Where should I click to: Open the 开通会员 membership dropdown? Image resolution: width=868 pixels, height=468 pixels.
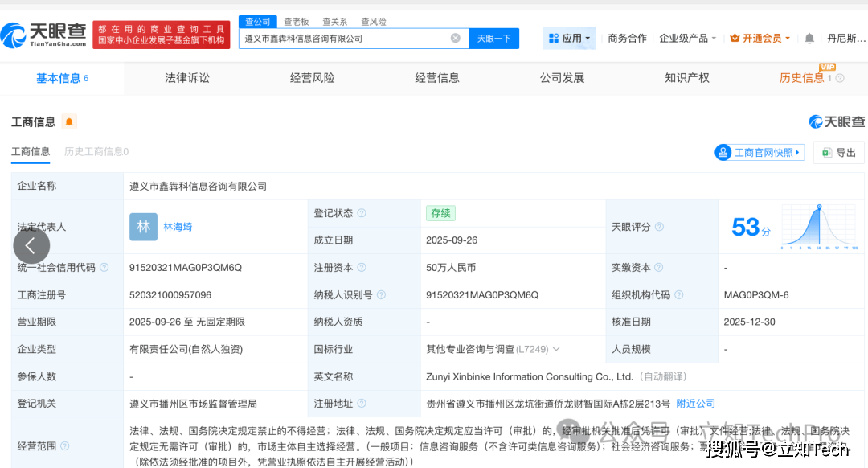tap(760, 38)
